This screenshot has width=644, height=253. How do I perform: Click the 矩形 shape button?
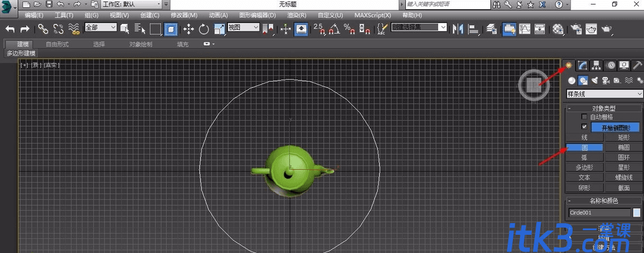pos(623,137)
